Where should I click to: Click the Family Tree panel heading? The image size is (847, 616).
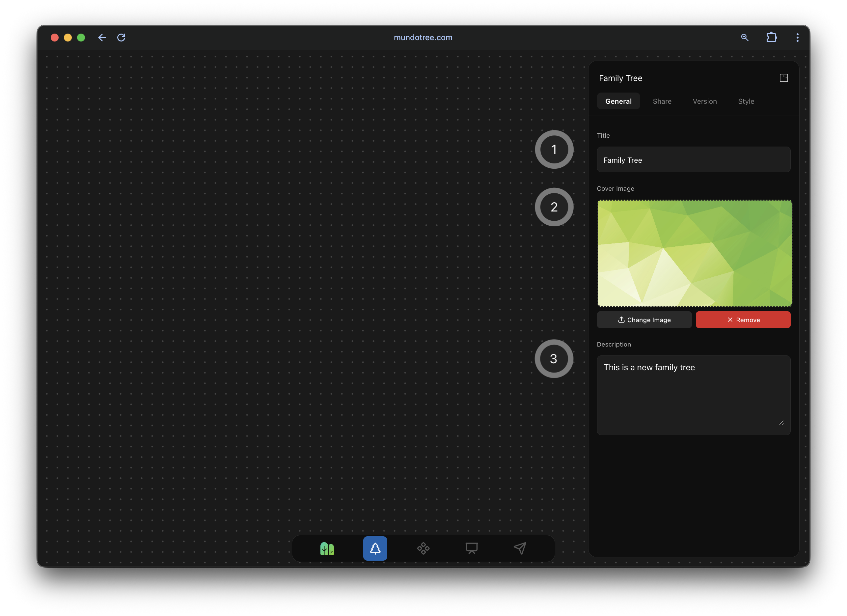point(620,78)
